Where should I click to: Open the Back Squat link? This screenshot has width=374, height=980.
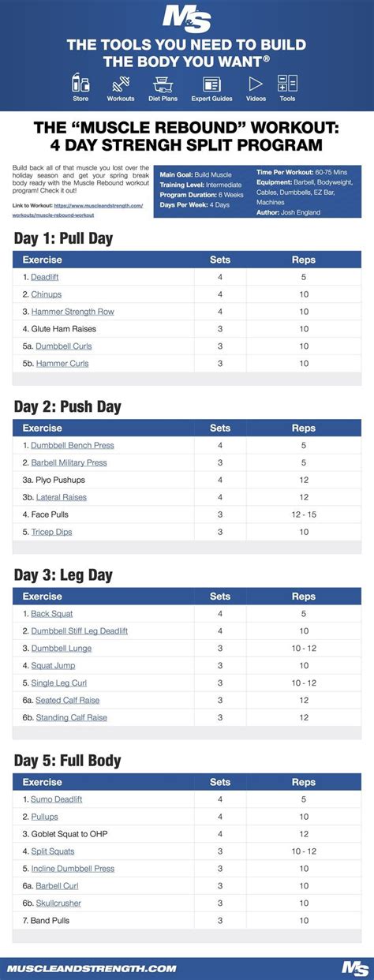51,613
